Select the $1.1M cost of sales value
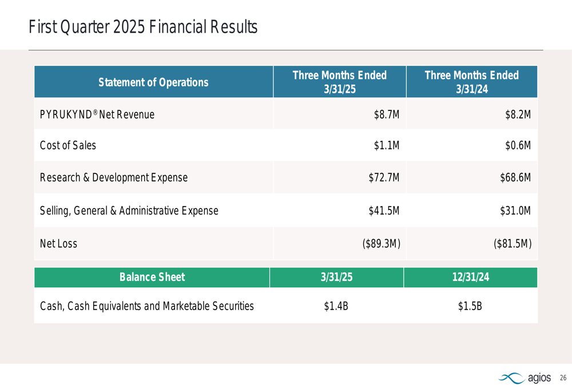This screenshot has width=572, height=392. point(387,145)
